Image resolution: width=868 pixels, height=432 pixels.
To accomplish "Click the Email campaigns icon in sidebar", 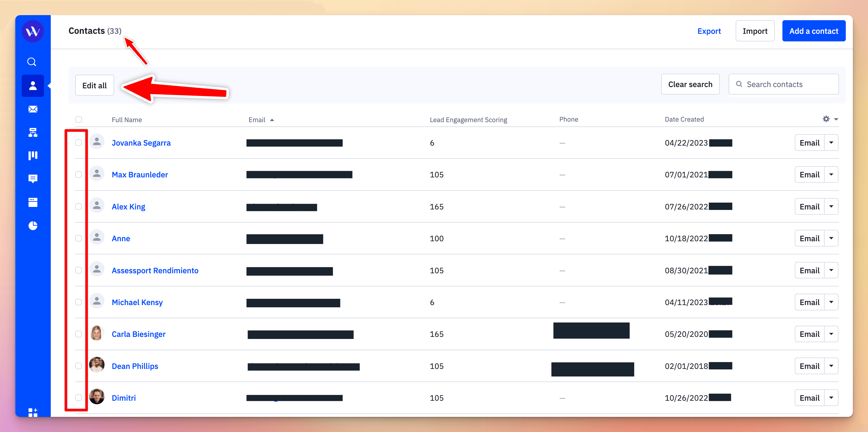I will (32, 109).
